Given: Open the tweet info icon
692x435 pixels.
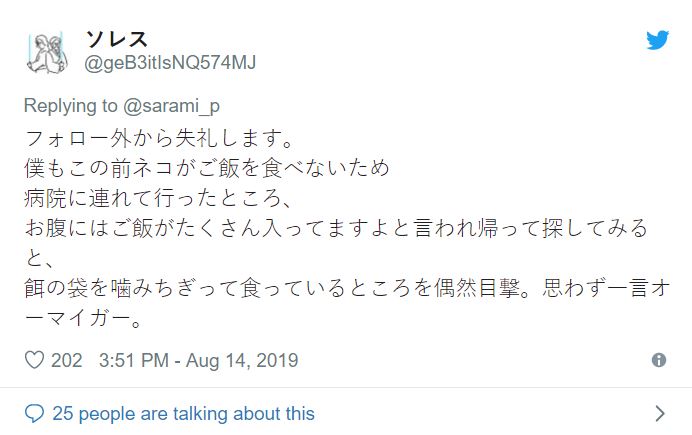Looking at the screenshot, I should pos(659,360).
